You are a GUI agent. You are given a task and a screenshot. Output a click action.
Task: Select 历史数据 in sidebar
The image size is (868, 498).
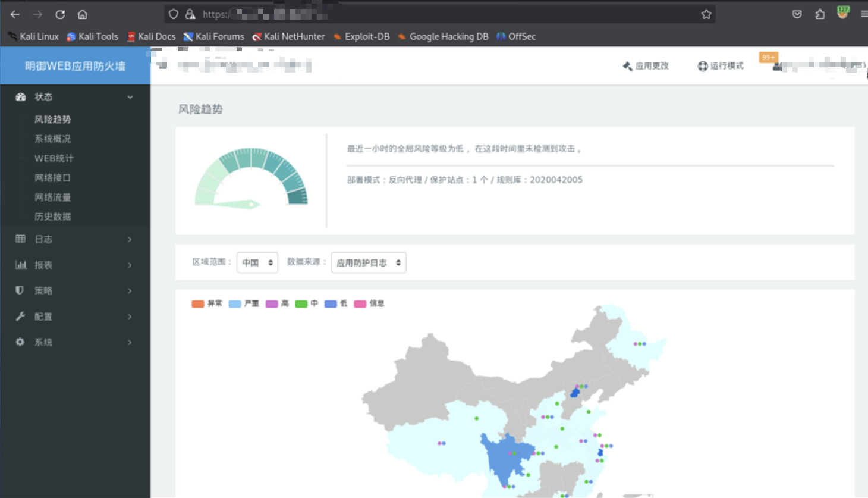coord(52,217)
